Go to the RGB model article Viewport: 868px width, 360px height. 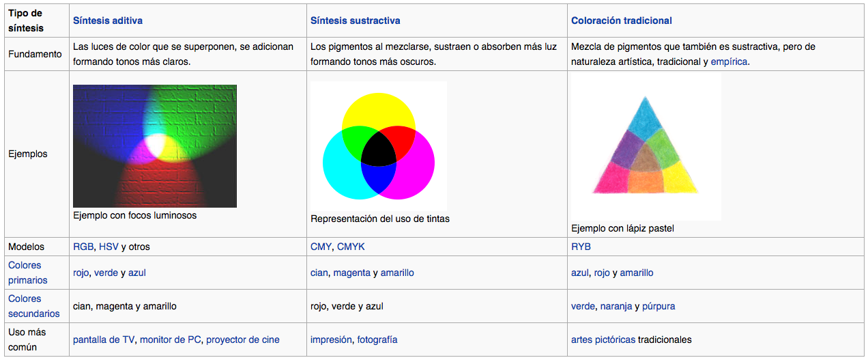[83, 247]
